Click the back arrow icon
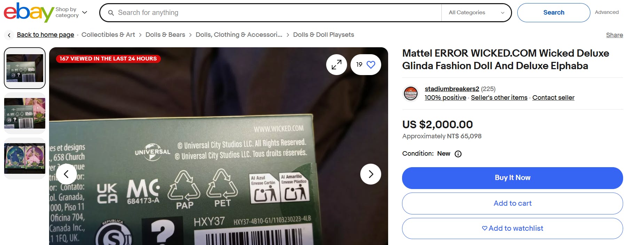644x245 pixels. coord(9,35)
